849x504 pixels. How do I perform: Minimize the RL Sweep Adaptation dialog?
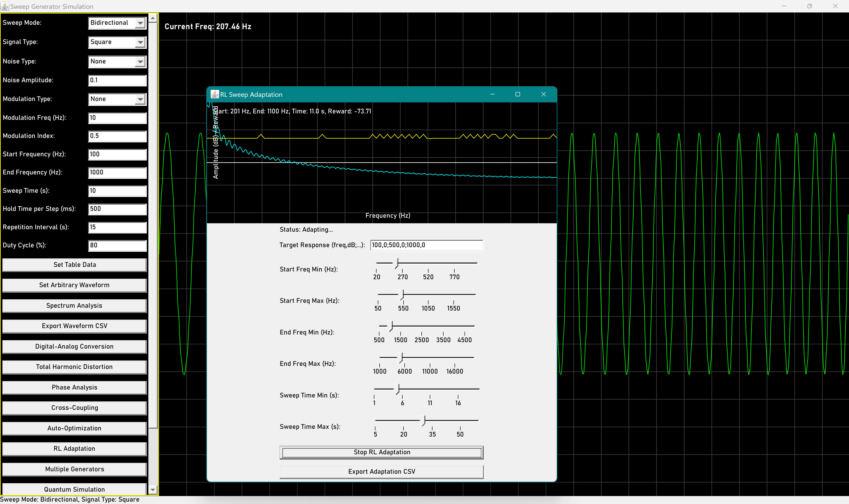492,94
